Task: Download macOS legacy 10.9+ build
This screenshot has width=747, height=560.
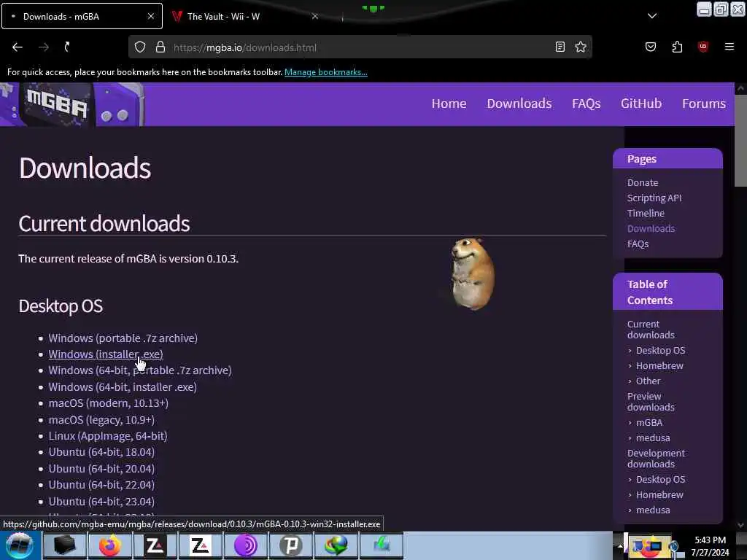Action: (101, 420)
